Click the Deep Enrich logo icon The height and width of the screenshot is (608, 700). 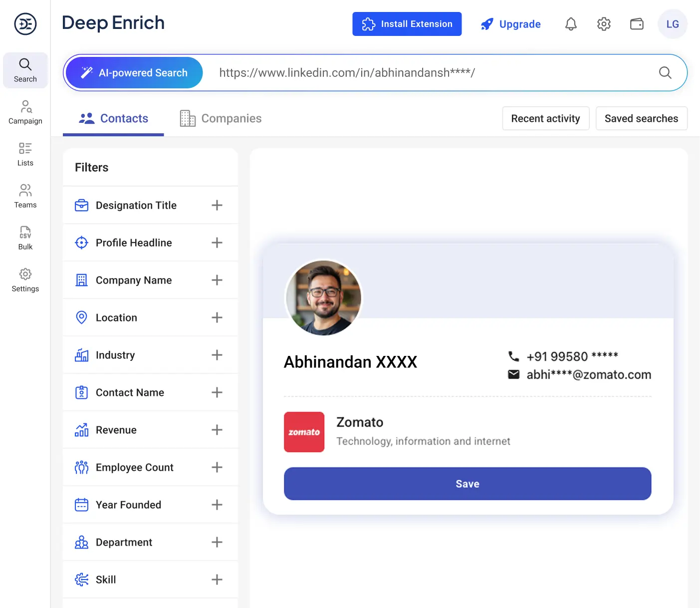point(25,24)
